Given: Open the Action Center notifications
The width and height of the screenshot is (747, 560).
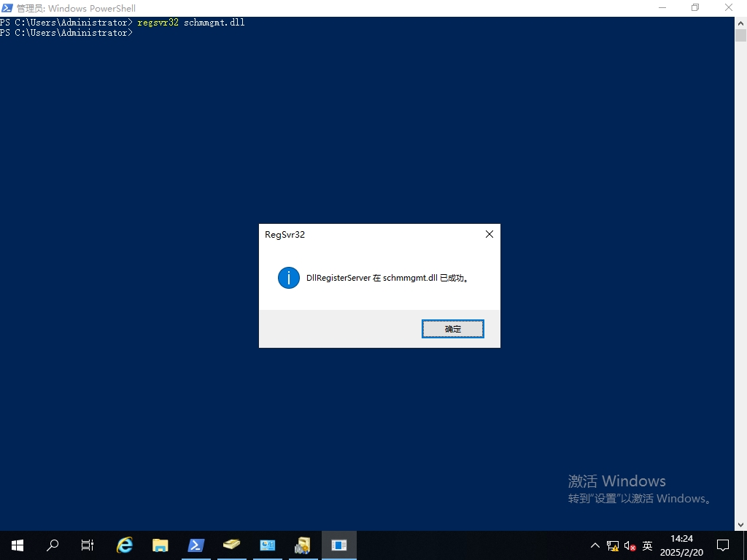Looking at the screenshot, I should 723,545.
